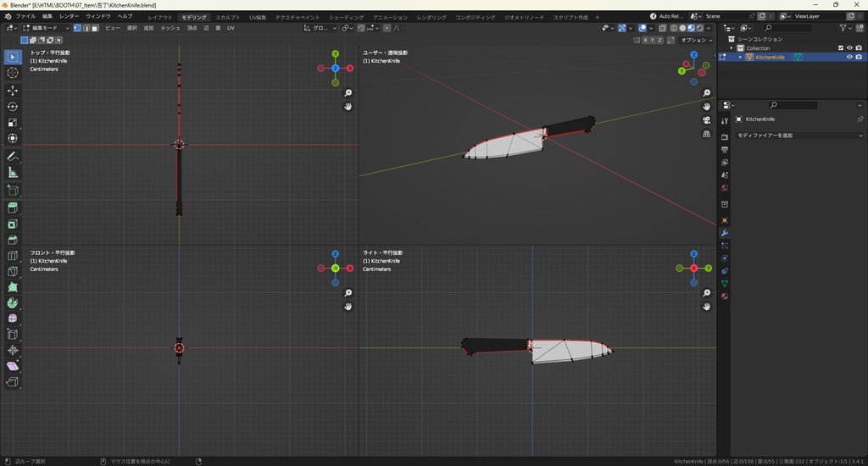The width and height of the screenshot is (868, 466).
Task: Select the Measure tool
Action: tap(12, 173)
